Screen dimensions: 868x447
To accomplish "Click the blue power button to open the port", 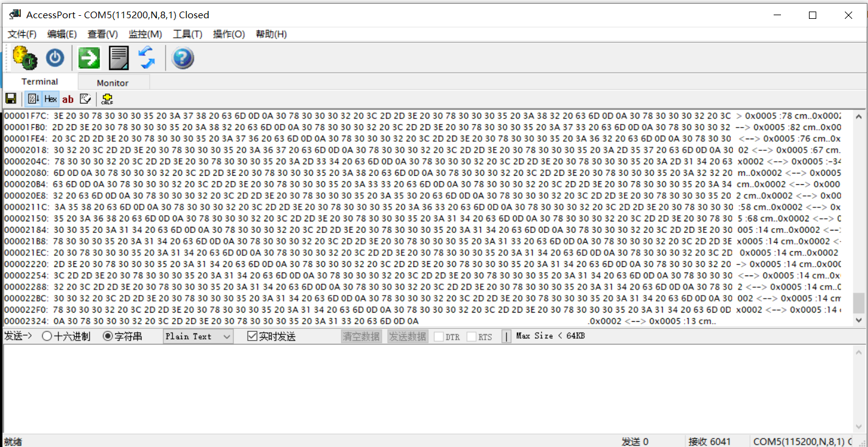I will 55,58.
